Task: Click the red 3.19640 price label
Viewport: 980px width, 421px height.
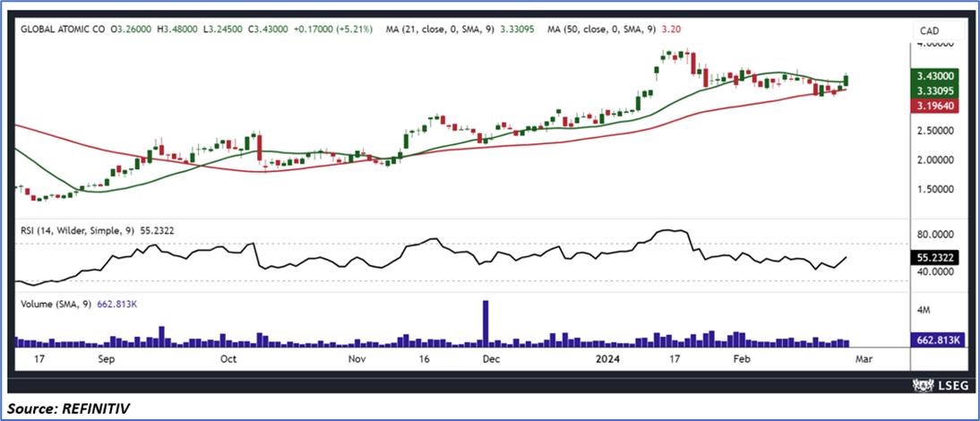Action: pos(935,106)
